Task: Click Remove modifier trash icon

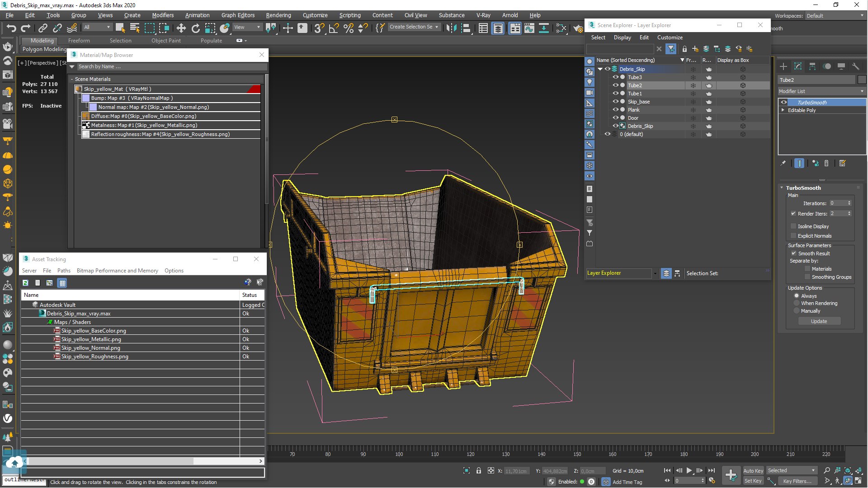Action: (826, 164)
